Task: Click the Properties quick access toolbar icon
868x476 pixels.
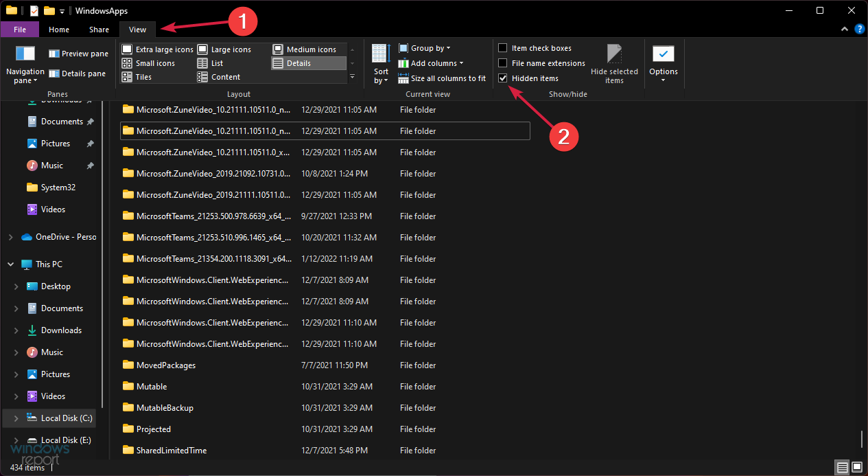Action: coord(34,10)
